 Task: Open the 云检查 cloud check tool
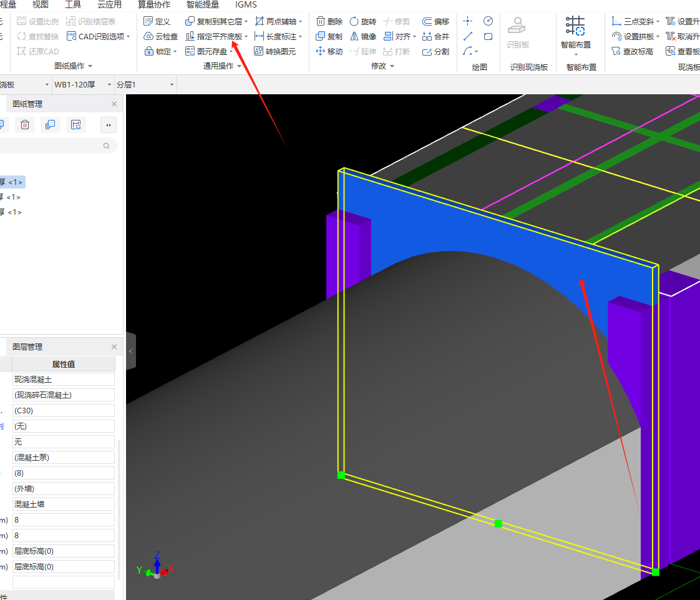click(161, 37)
